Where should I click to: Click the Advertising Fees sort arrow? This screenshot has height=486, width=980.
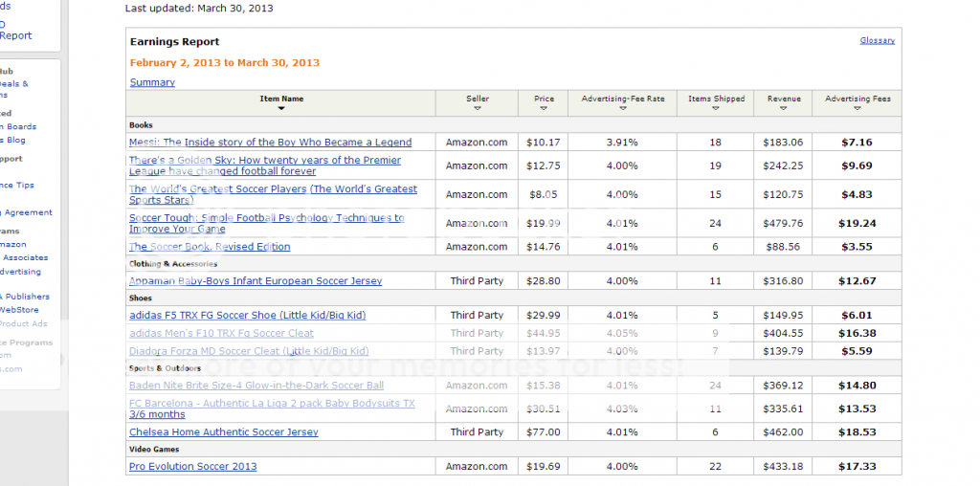point(857,109)
